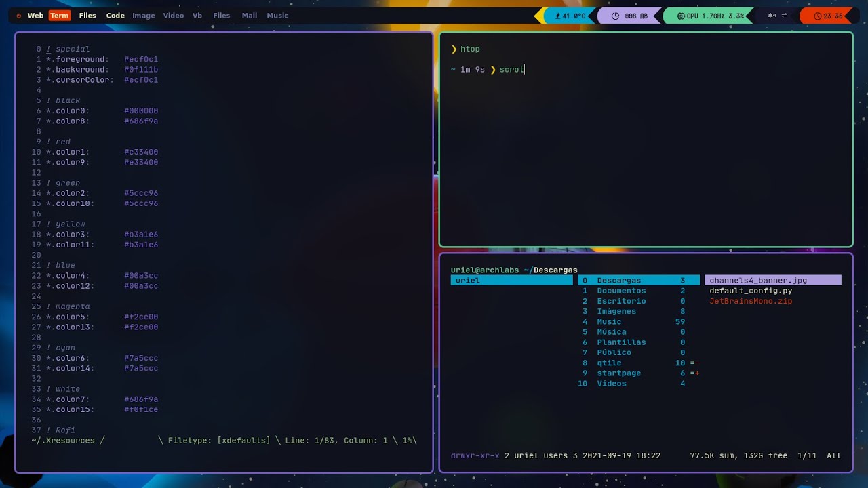Click the bell notification icon in top bar

[771, 16]
